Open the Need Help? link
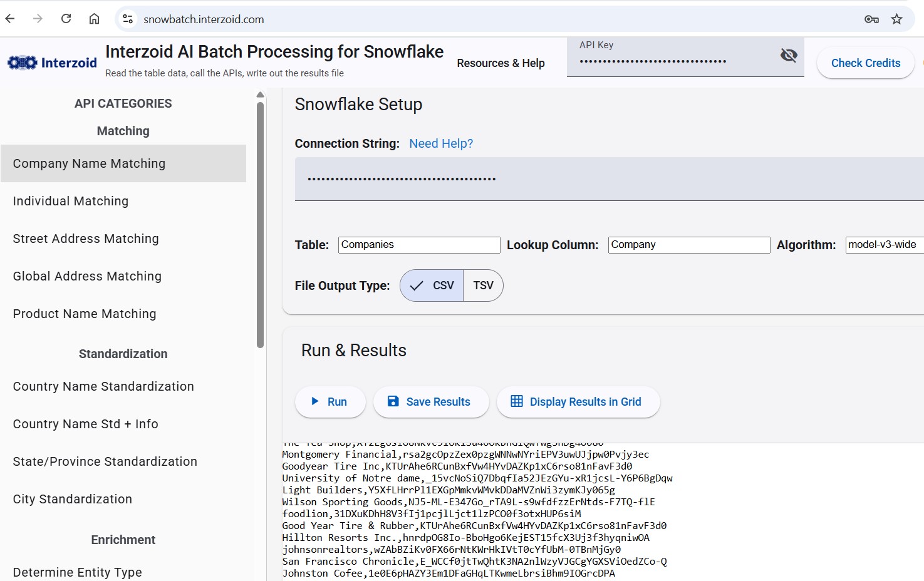This screenshot has height=581, width=924. click(x=441, y=143)
